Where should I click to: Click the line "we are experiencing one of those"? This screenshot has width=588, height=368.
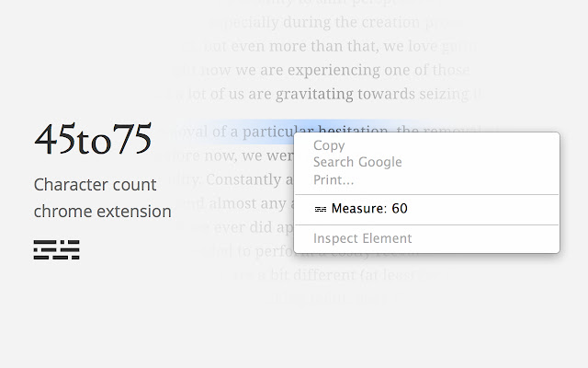coord(352,70)
